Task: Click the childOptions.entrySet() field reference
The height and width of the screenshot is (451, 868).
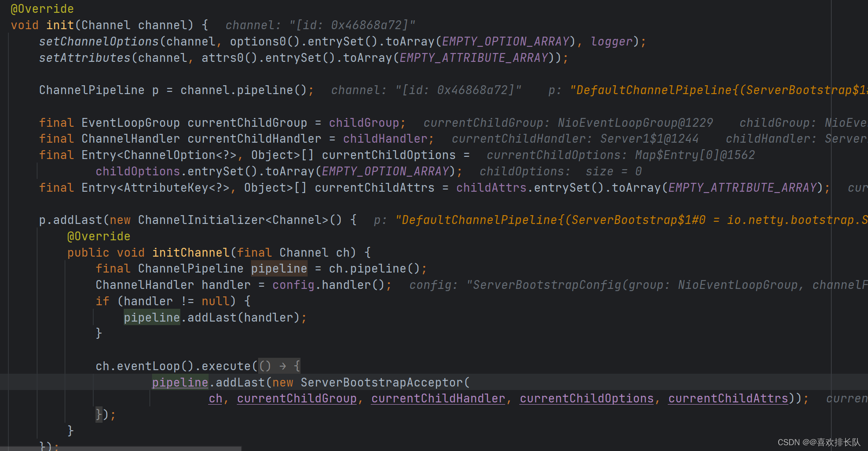Action: (137, 171)
